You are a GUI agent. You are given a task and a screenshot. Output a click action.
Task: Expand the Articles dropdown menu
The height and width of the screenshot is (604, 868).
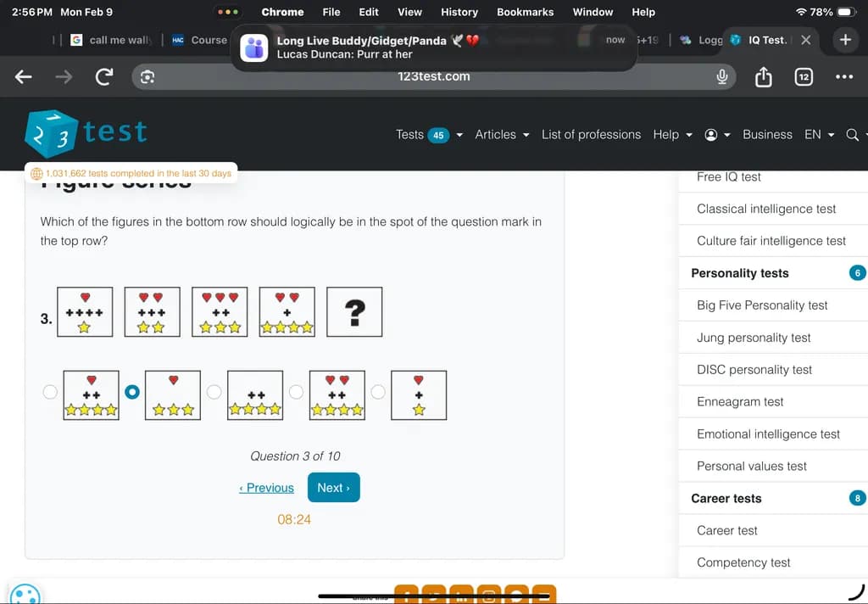point(502,135)
